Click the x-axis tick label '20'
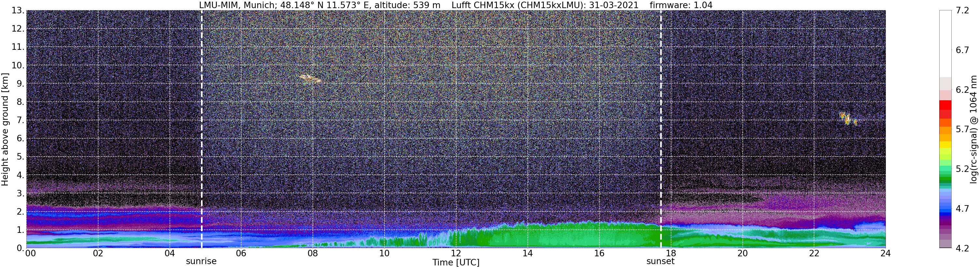This screenshot has height=269, width=980. (x=743, y=253)
